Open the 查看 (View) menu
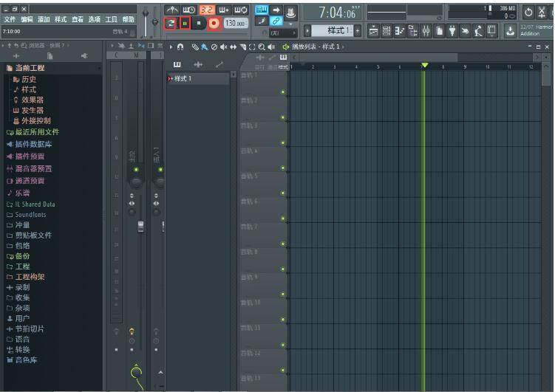The width and height of the screenshot is (555, 392). coord(77,19)
